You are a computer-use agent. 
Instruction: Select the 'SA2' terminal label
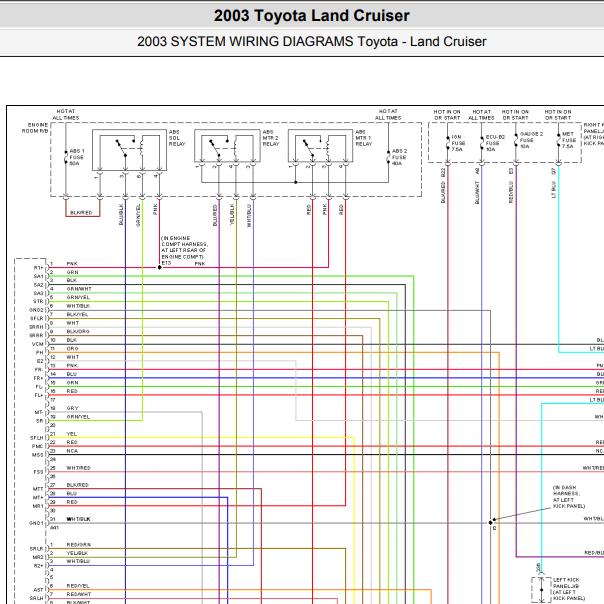[39, 285]
